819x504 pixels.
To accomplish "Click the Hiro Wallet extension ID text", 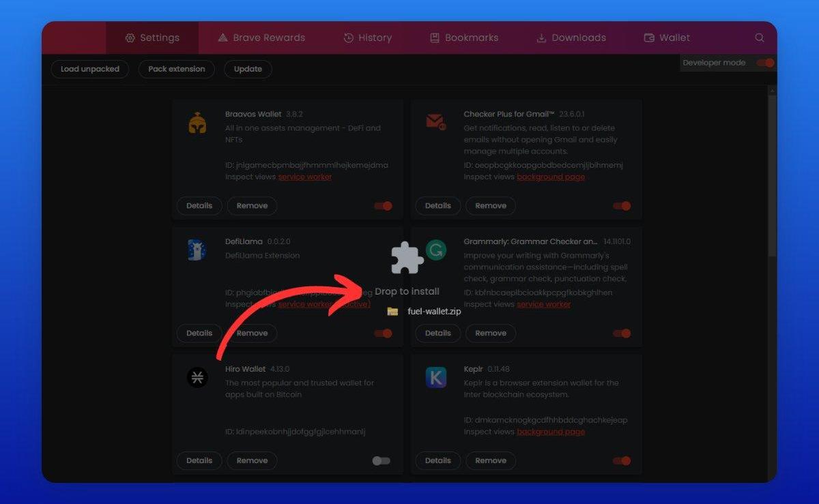I will [x=296, y=432].
